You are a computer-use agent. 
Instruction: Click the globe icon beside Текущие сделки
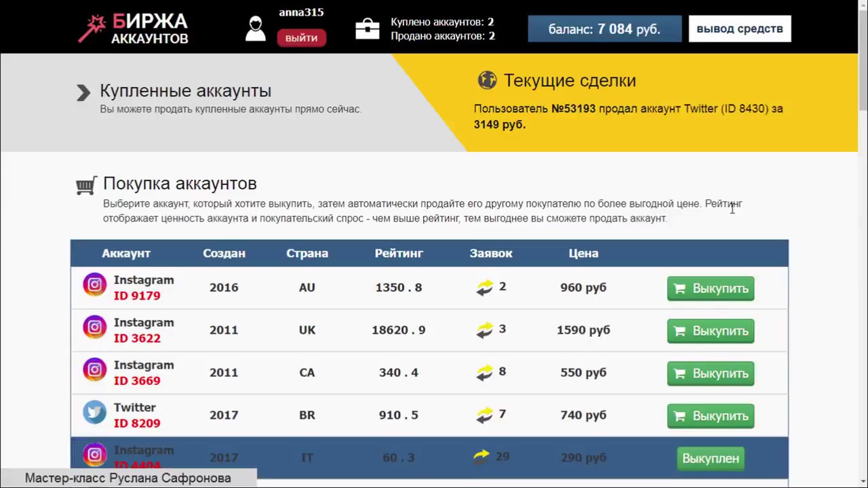click(487, 80)
